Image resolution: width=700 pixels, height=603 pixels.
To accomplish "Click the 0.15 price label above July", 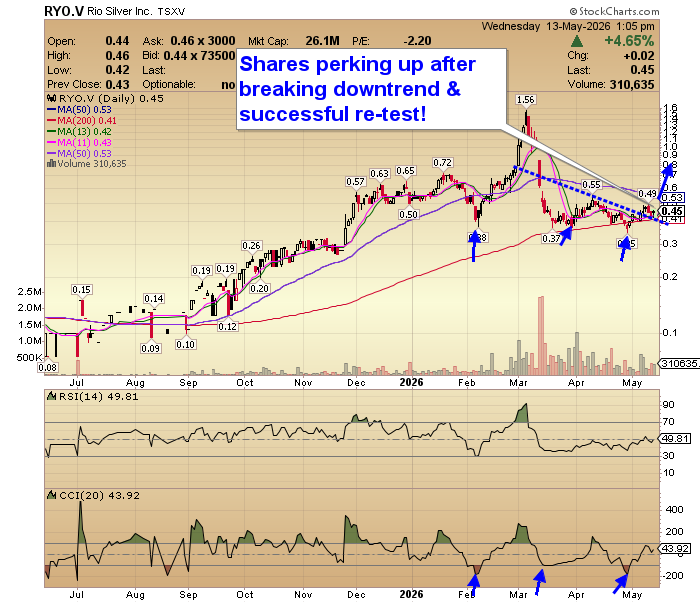I will [82, 289].
